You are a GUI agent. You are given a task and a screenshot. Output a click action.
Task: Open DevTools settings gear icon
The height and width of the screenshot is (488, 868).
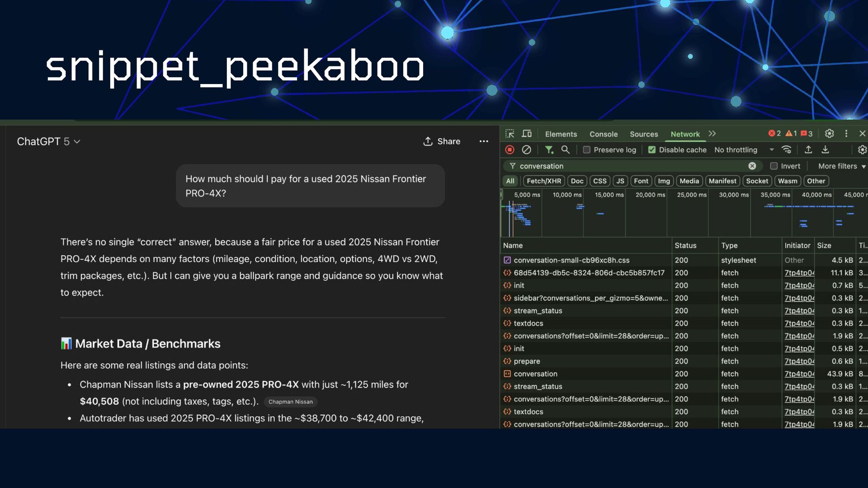pyautogui.click(x=829, y=134)
